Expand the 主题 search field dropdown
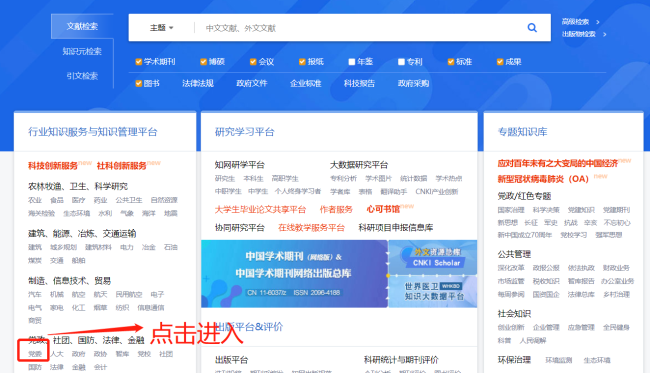The width and height of the screenshot is (650, 373). [161, 28]
